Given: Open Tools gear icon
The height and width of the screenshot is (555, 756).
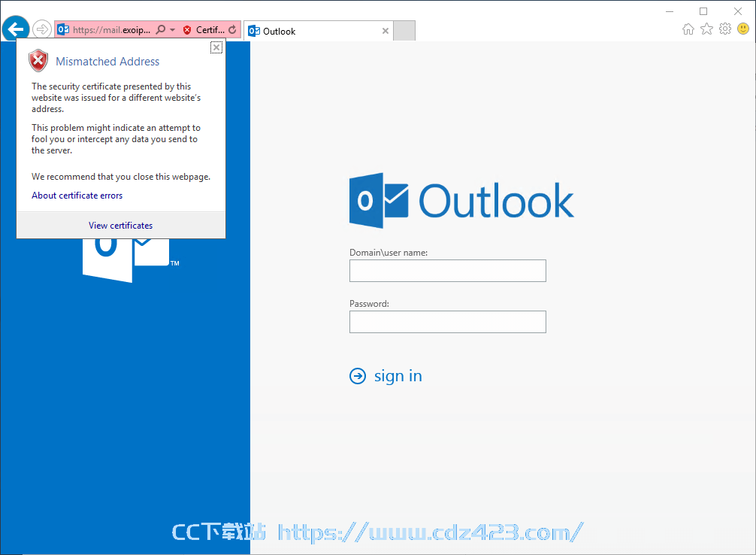Looking at the screenshot, I should point(725,29).
